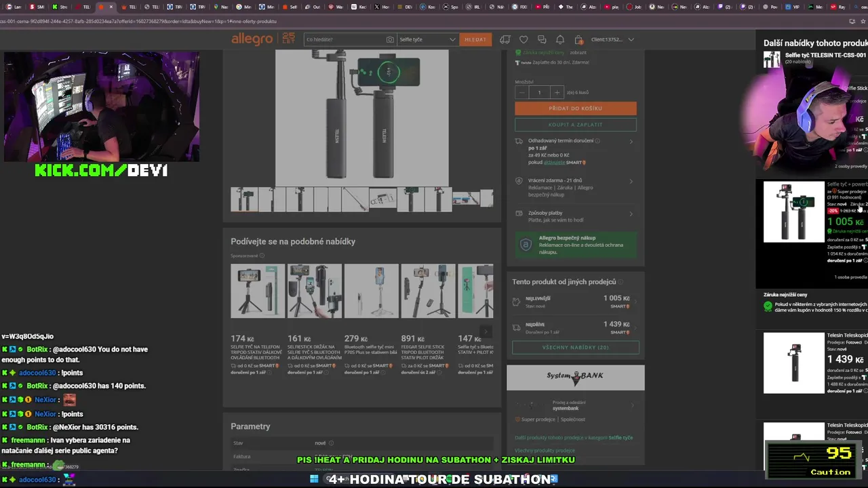Open the Client account dropdown in the header
The height and width of the screenshot is (488, 868).
click(612, 39)
